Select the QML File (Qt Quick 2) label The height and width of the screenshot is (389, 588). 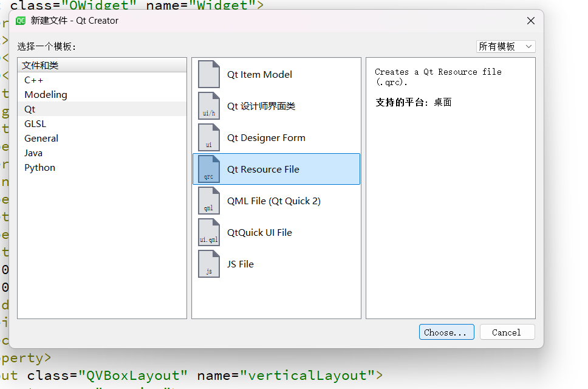274,201
